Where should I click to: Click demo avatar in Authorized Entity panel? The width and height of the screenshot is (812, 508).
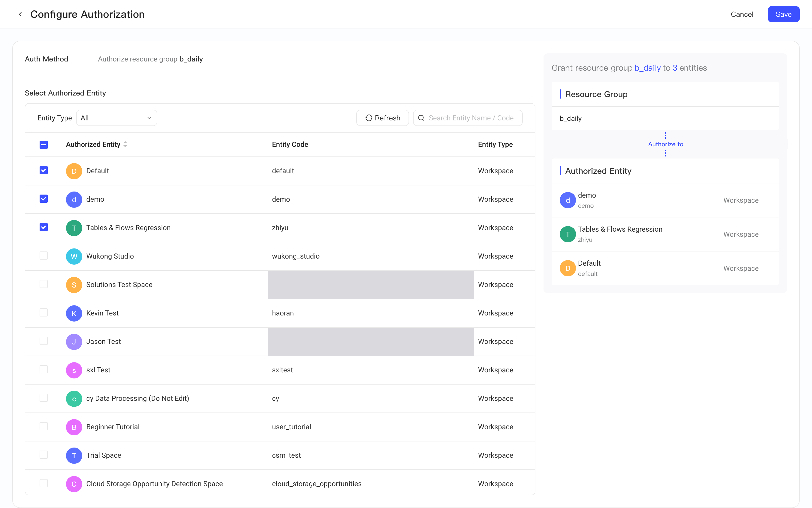568,200
